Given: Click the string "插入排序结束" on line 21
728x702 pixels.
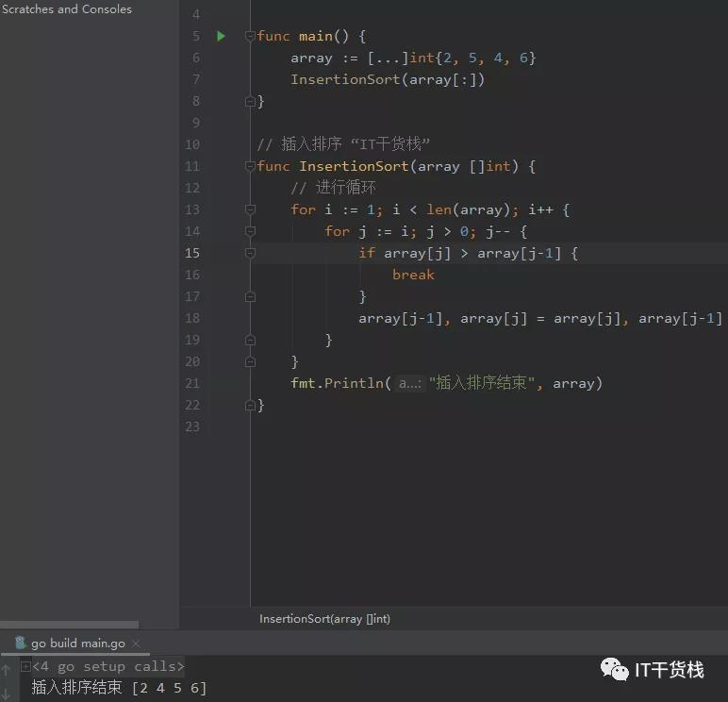Looking at the screenshot, I should 482,383.
